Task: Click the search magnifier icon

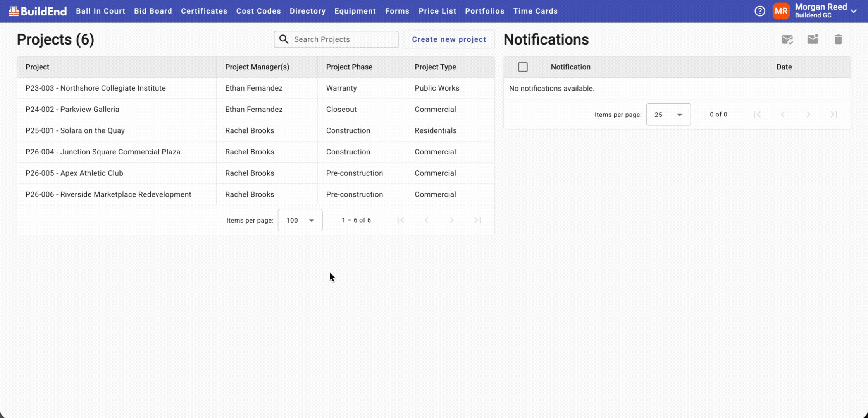Action: (x=284, y=39)
